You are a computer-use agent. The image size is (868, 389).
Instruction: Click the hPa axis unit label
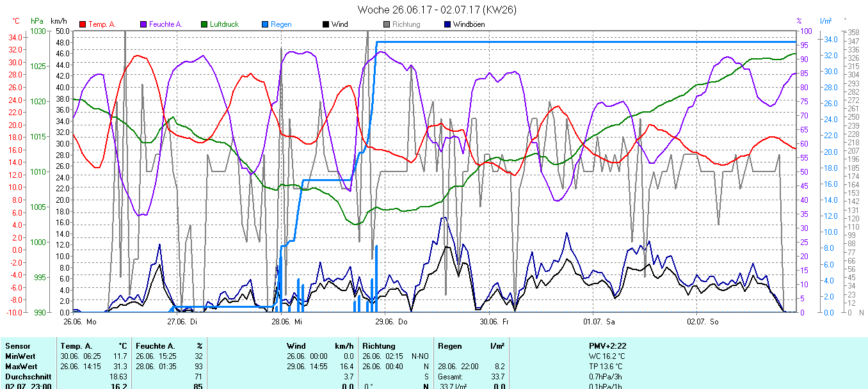(x=37, y=21)
